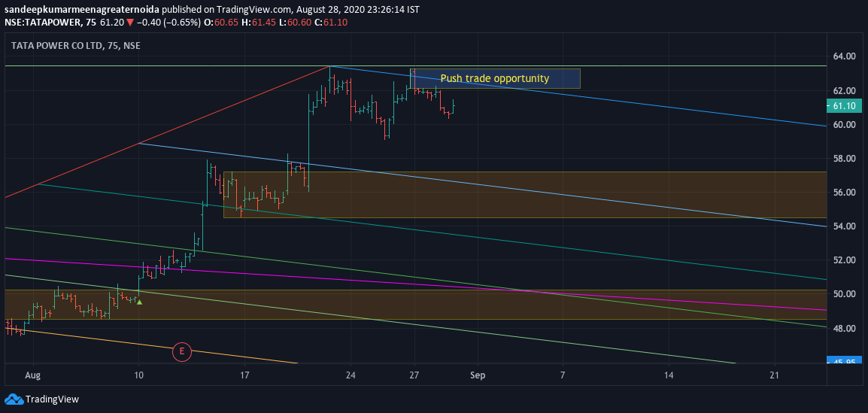Image resolution: width=868 pixels, height=413 pixels.
Task: Click the 52.00 price axis label
Action: pyautogui.click(x=845, y=260)
